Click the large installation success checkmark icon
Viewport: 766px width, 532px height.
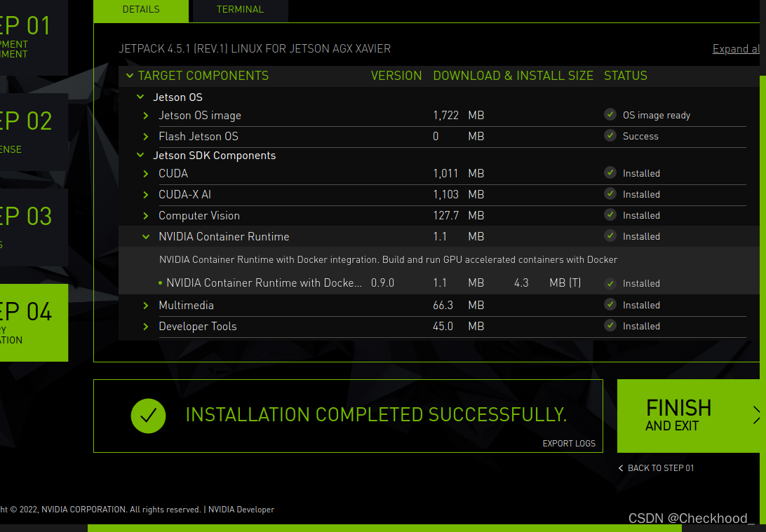click(148, 416)
